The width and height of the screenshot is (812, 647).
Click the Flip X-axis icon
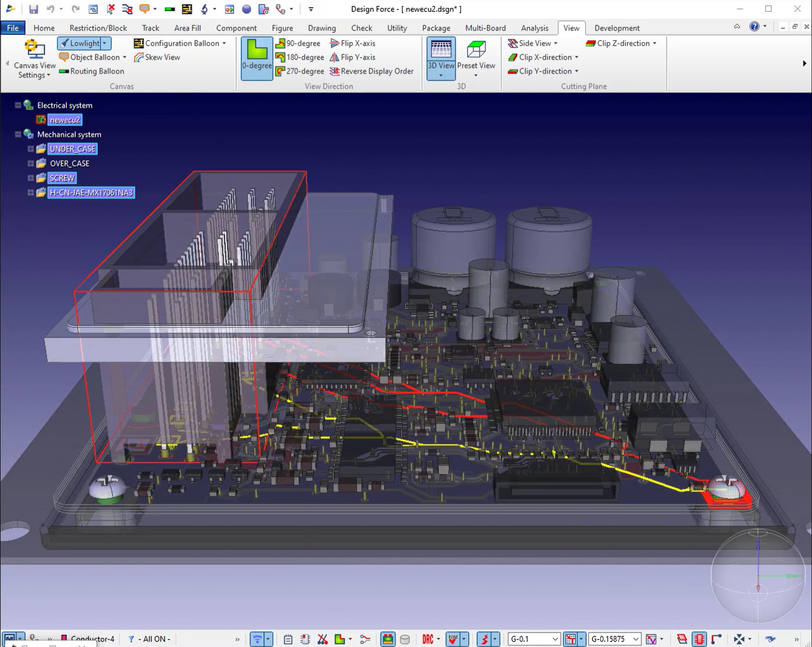334,43
